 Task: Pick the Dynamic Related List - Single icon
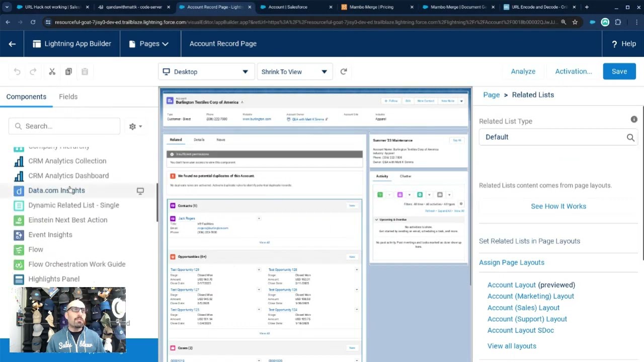click(x=19, y=205)
